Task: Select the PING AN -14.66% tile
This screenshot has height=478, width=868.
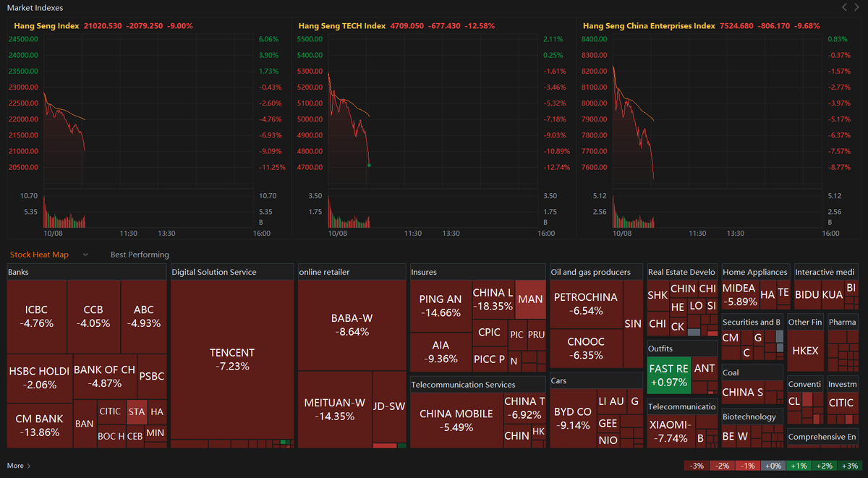Action: point(441,306)
